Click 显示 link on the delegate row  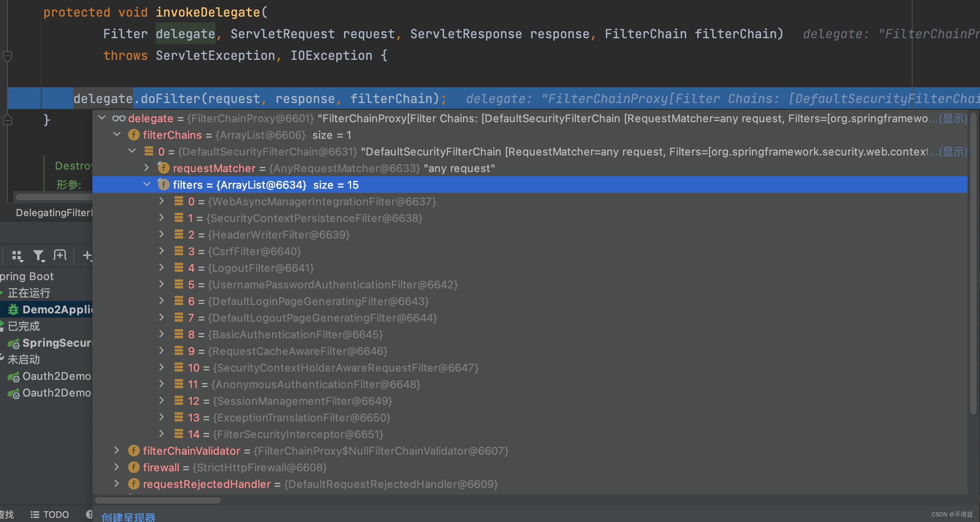[953, 118]
